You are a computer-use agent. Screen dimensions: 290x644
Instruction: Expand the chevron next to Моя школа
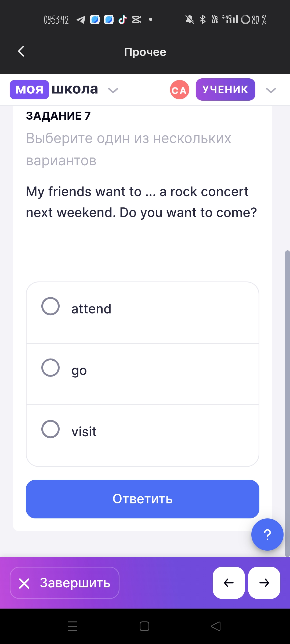113,90
